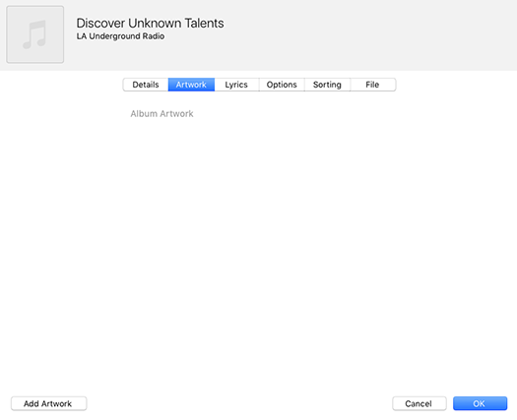Click the Add Artwork button
This screenshot has width=517, height=420.
[49, 403]
